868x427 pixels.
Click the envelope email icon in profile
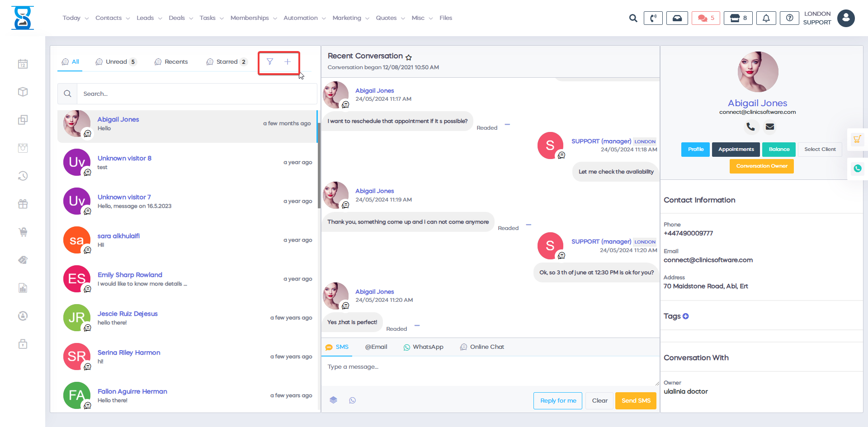point(770,127)
